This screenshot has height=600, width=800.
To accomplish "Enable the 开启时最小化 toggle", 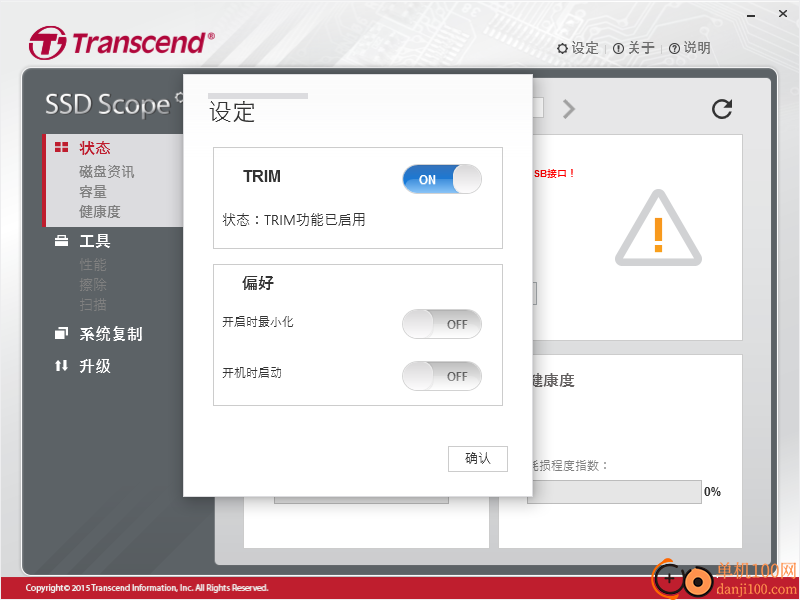I will pyautogui.click(x=442, y=324).
